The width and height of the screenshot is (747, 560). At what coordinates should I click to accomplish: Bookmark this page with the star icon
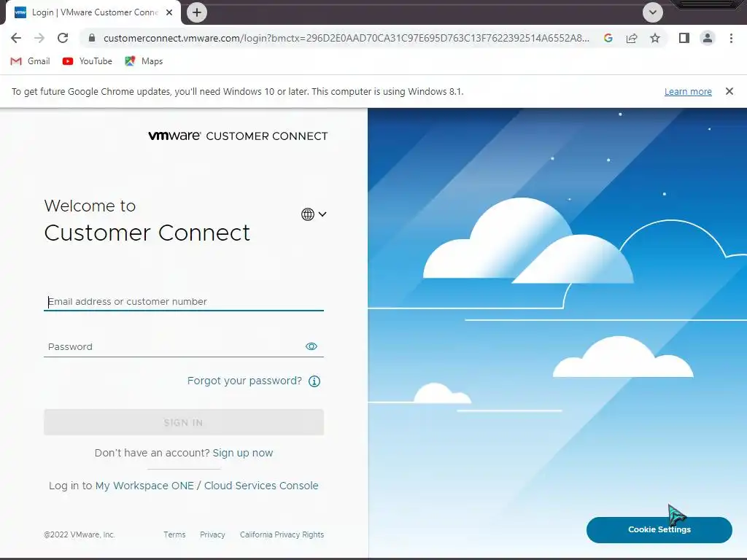pyautogui.click(x=655, y=38)
